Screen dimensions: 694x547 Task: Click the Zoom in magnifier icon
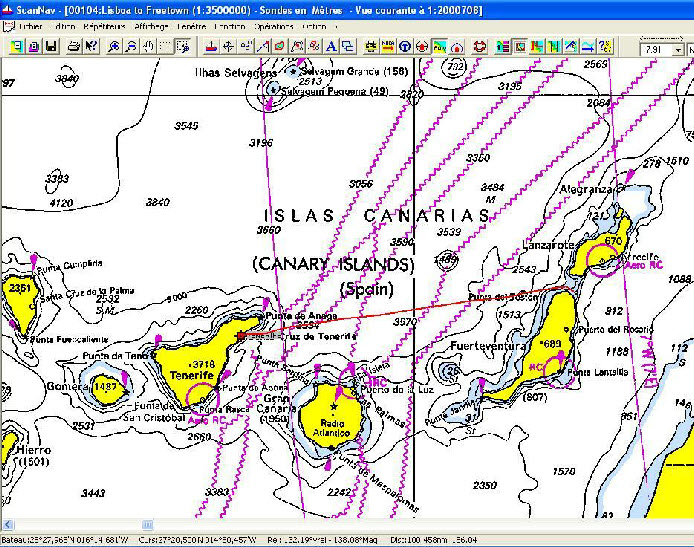pos(114,46)
